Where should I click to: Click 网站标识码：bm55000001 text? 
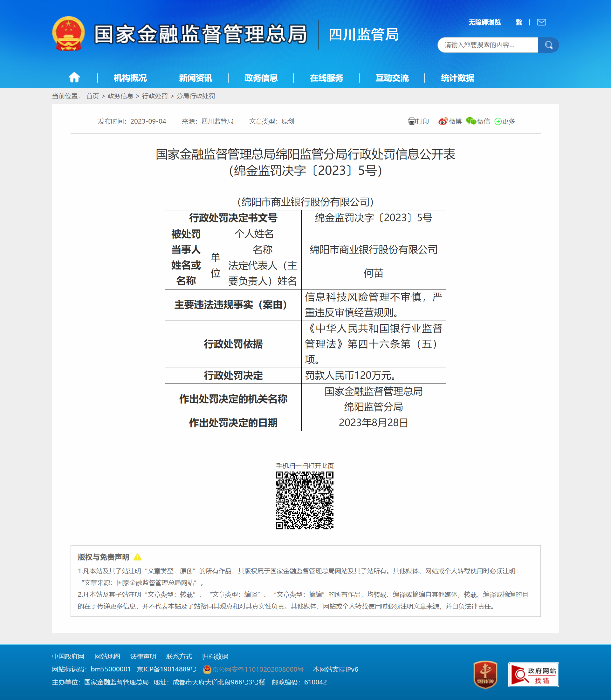91,669
